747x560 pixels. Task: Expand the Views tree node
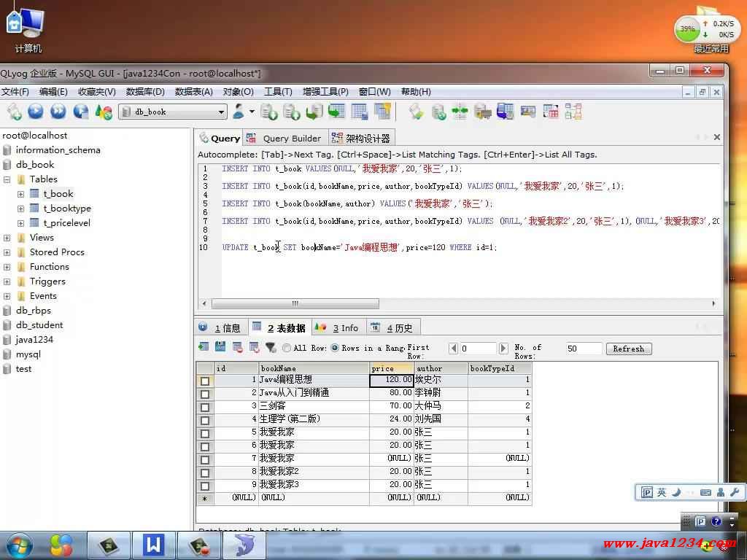pyautogui.click(x=7, y=238)
